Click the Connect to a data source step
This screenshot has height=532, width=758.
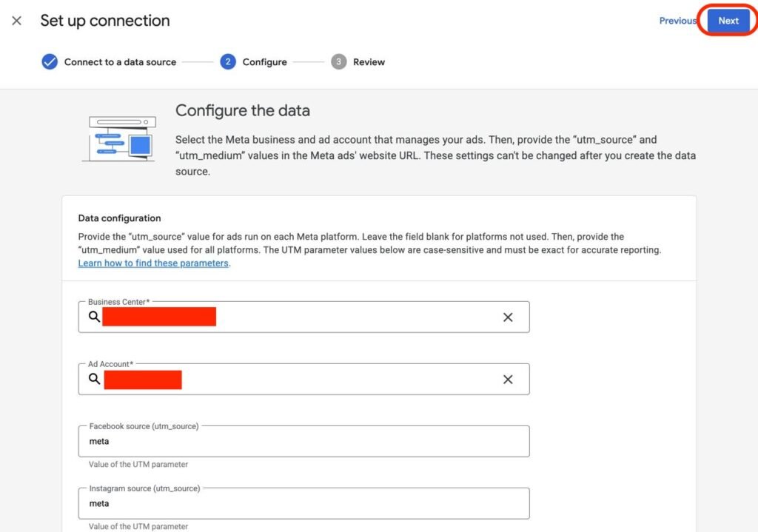(120, 62)
